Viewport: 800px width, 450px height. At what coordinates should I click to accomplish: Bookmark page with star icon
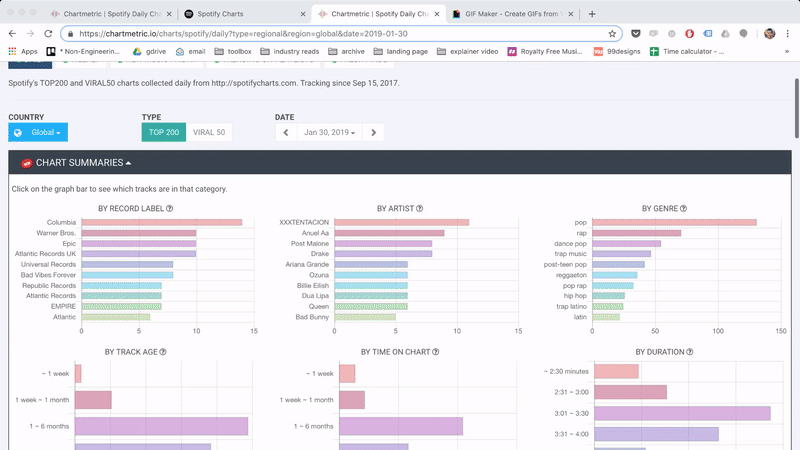pyautogui.click(x=612, y=34)
